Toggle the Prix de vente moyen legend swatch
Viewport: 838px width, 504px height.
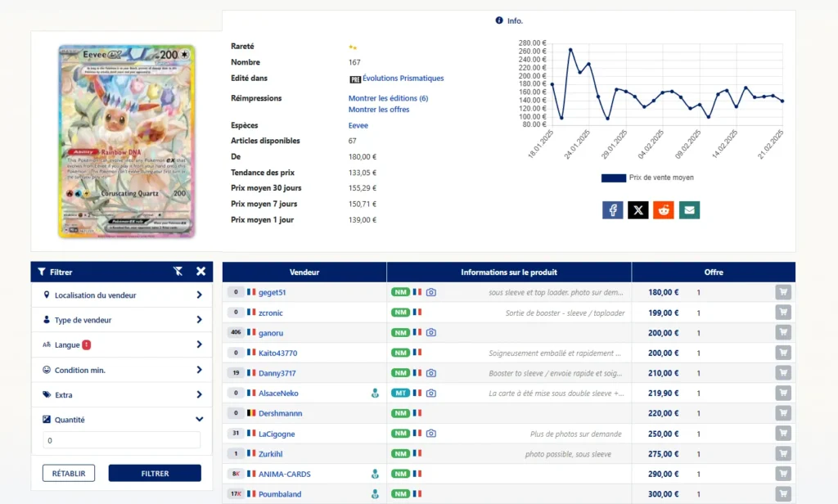(614, 178)
